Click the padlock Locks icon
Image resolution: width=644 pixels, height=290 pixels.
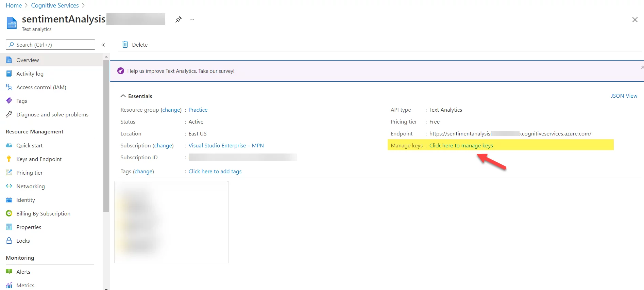point(9,241)
